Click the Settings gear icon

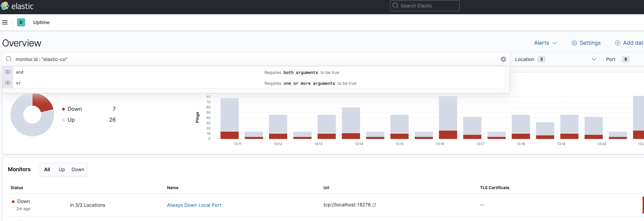click(574, 43)
